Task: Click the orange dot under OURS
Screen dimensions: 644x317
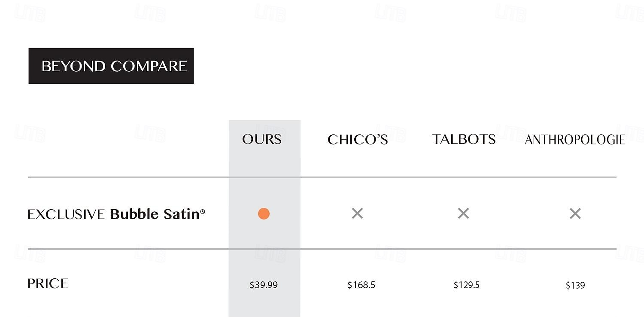Action: pos(264,213)
